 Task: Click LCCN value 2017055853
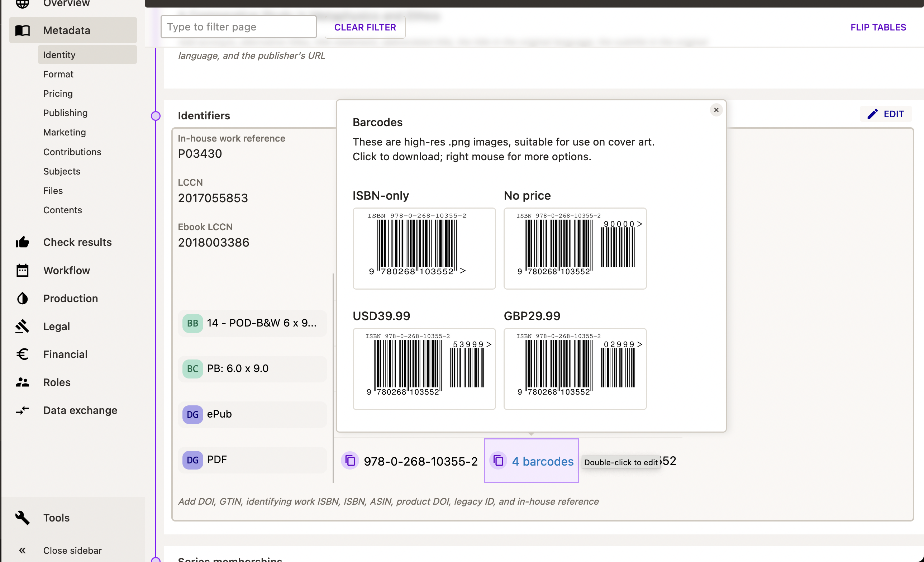[213, 198]
